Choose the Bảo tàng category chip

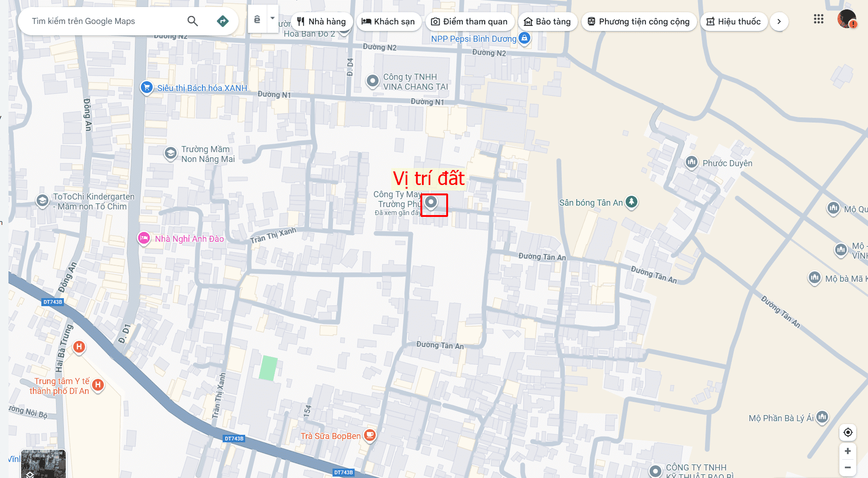pyautogui.click(x=547, y=22)
